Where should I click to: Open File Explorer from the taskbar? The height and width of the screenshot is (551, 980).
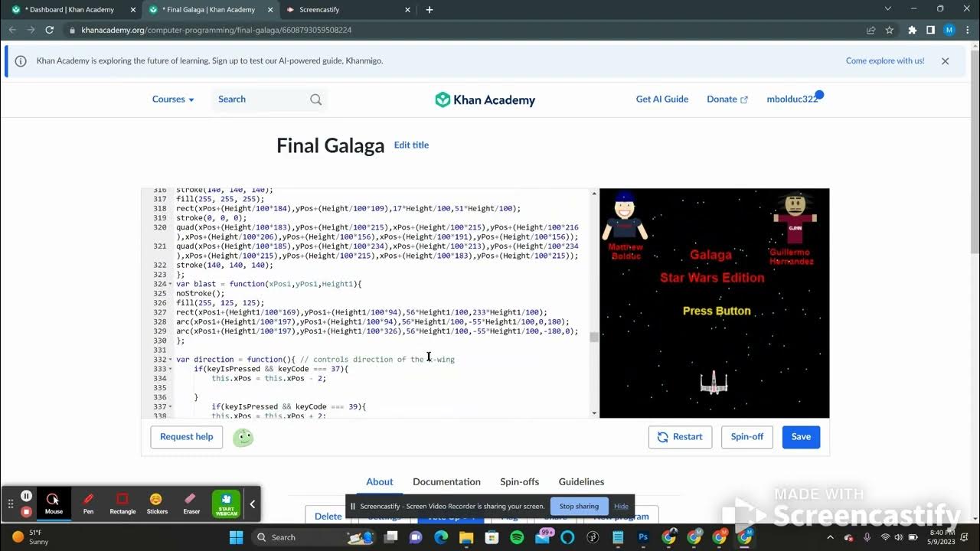click(466, 537)
